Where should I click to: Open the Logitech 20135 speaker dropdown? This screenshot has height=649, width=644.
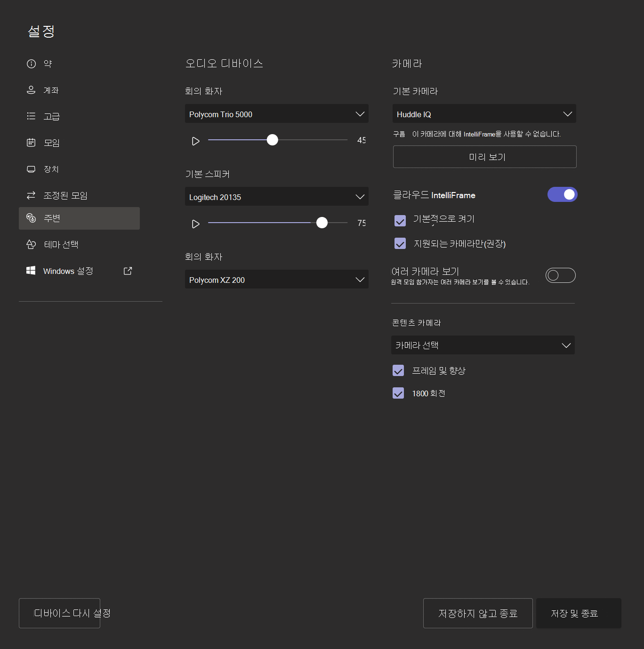pyautogui.click(x=277, y=196)
